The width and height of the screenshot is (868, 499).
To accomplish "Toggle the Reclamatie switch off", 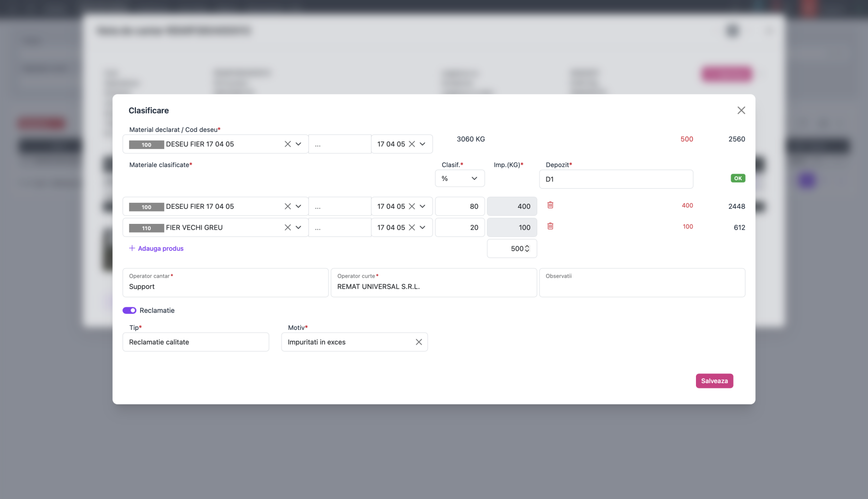I will [129, 311].
